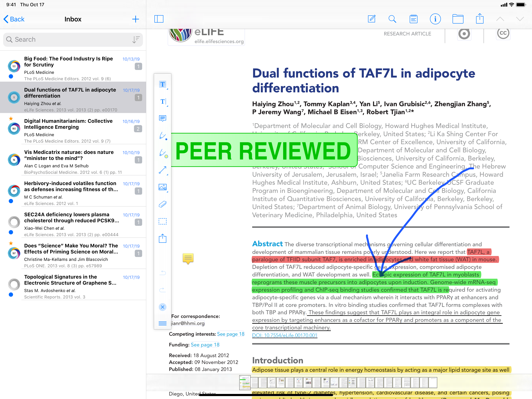The image size is (532, 399).
Task: Tap the share icon in top toolbar
Action: click(480, 18)
